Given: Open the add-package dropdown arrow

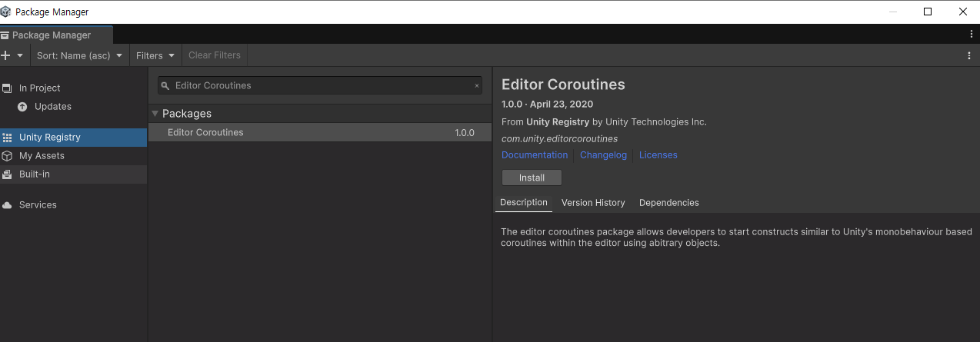Looking at the screenshot, I should click(20, 55).
